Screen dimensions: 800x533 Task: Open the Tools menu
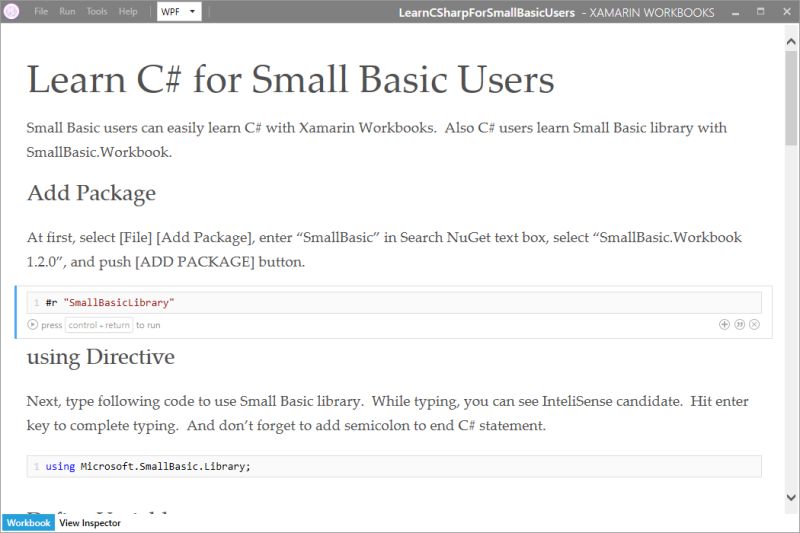coord(96,11)
